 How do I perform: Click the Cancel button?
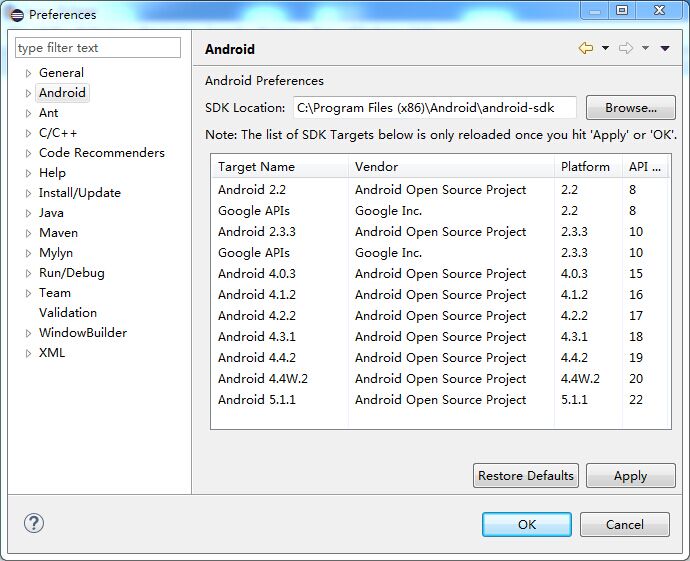pyautogui.click(x=625, y=524)
